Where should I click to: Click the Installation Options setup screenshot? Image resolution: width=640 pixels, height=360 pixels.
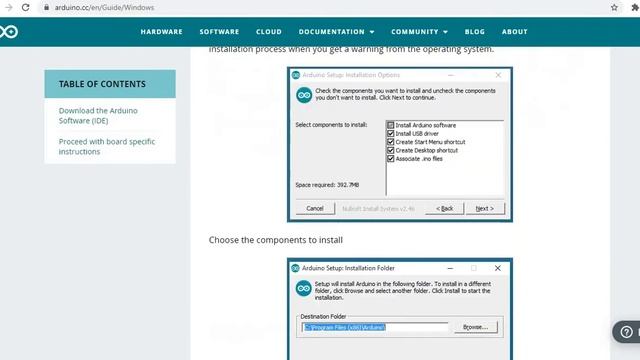400,144
